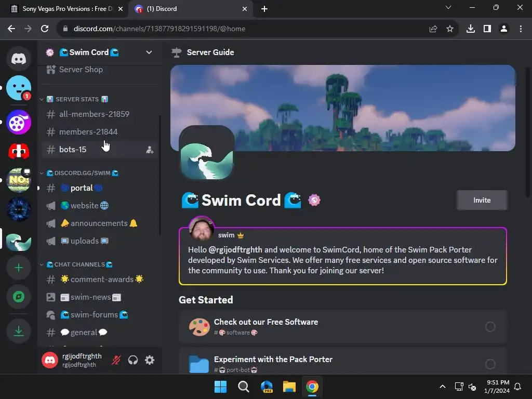This screenshot has width=532, height=399.
Task: Open Discord home direct messages icon
Action: (x=19, y=59)
